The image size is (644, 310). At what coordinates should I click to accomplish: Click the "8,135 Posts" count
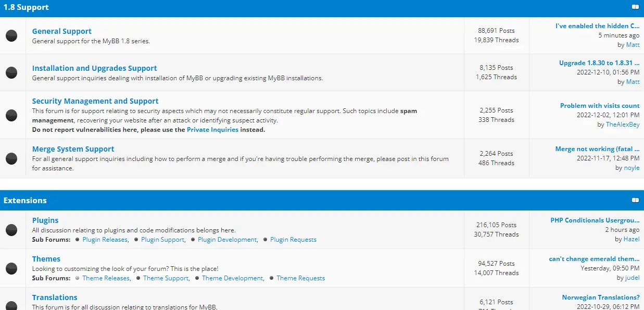tap(496, 68)
